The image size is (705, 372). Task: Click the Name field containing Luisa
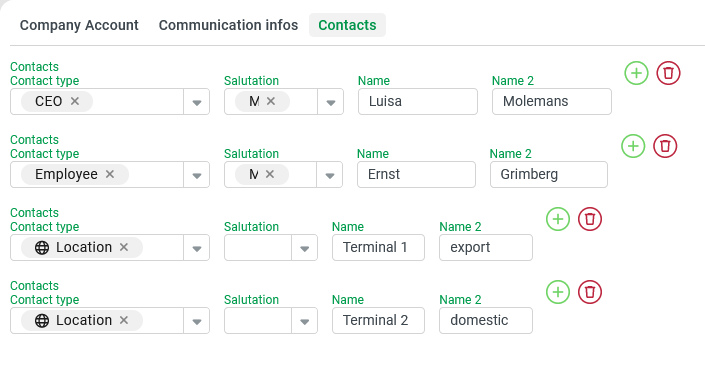coord(418,102)
